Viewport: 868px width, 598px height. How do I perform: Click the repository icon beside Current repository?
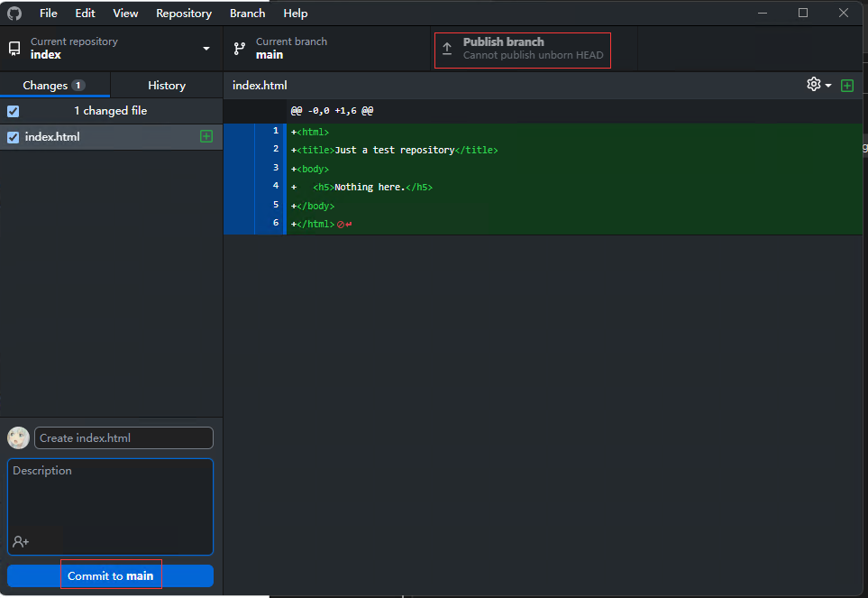pos(15,49)
